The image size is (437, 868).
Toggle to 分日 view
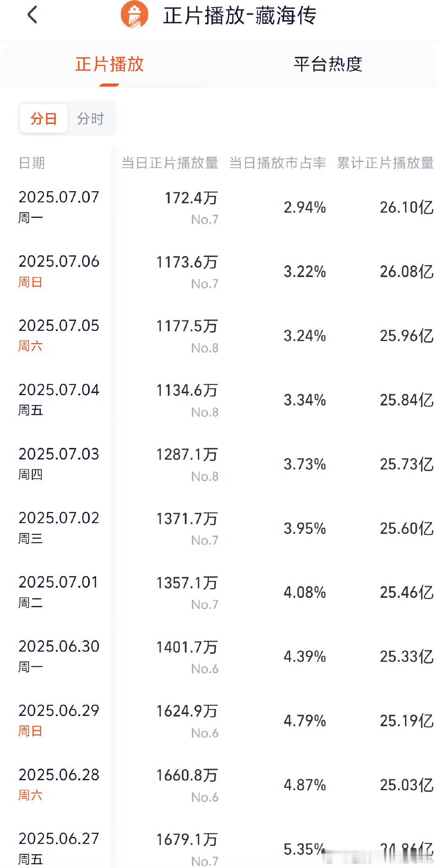(43, 118)
